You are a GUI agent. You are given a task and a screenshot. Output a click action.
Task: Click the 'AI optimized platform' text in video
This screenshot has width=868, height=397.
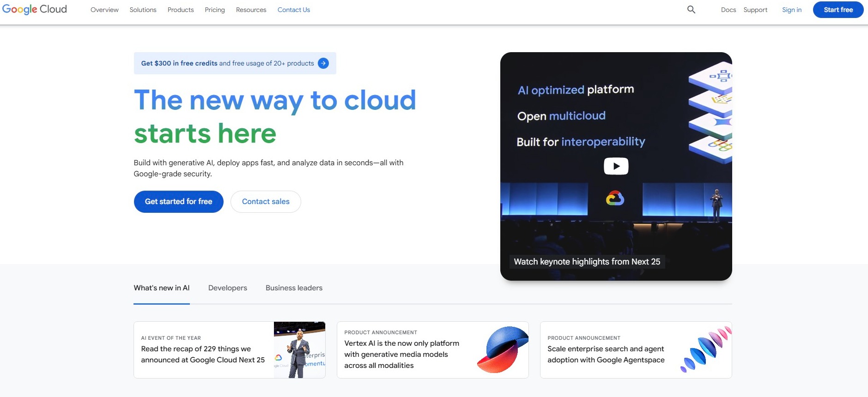tap(576, 90)
